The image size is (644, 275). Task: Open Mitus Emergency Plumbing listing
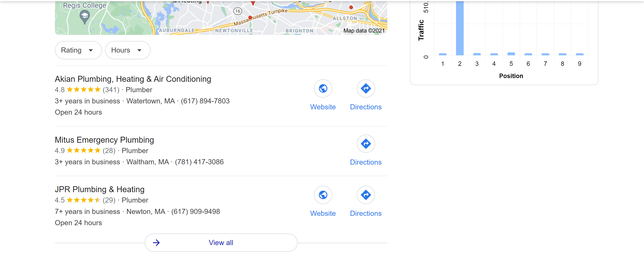[x=104, y=140]
